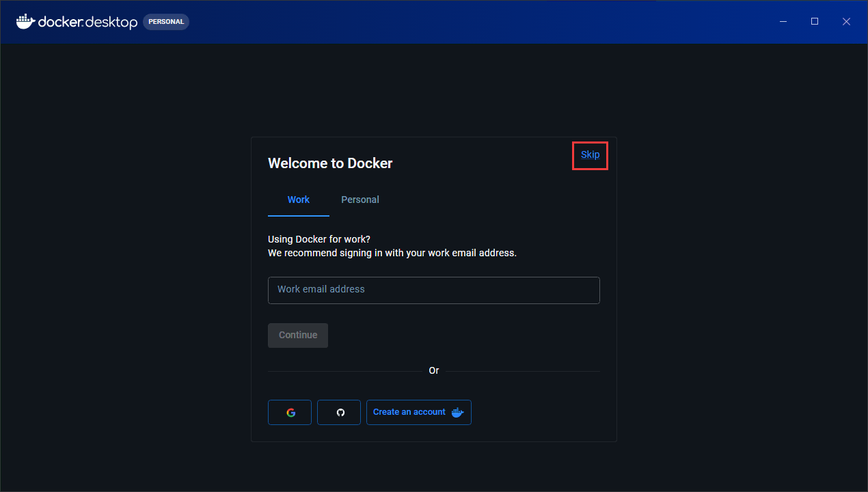
Task: Click the 'Using Docker for work?' text
Action: pyautogui.click(x=319, y=239)
